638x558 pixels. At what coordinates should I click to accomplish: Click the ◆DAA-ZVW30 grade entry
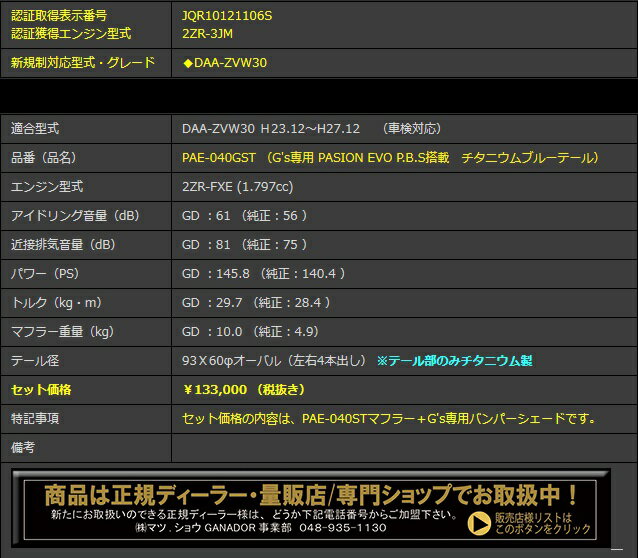[225, 62]
